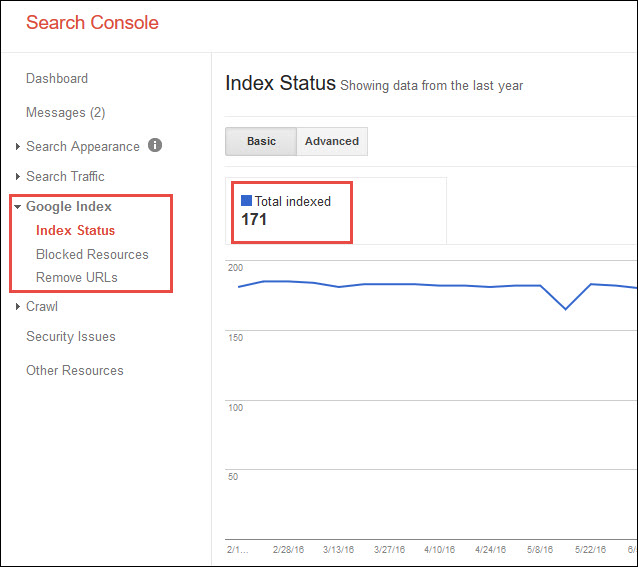Go to Dashboard in sidebar
This screenshot has height=567, width=638.
(x=57, y=78)
